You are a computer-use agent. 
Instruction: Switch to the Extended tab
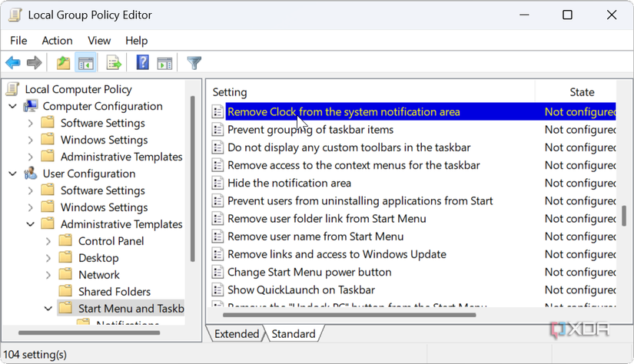(x=237, y=334)
